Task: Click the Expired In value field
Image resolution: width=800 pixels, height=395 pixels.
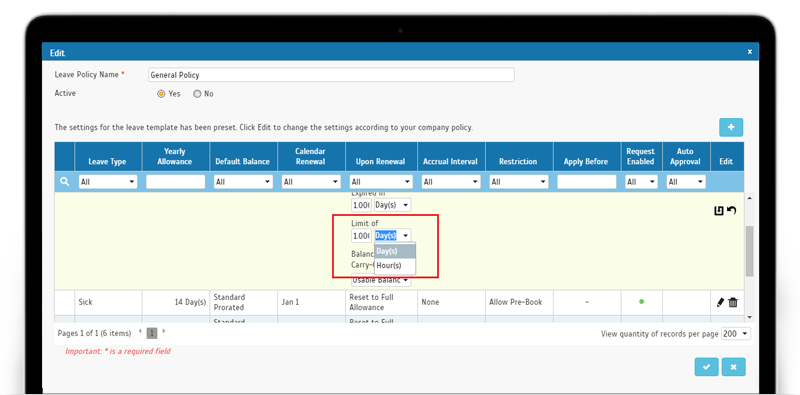Action: pyautogui.click(x=361, y=205)
